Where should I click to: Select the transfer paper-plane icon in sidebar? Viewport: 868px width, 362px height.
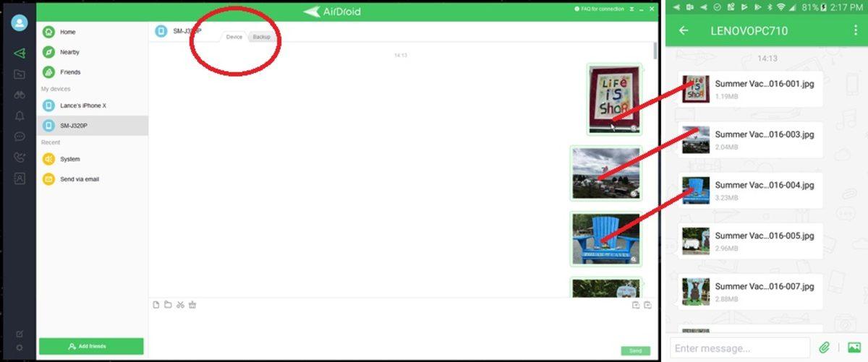coord(20,53)
